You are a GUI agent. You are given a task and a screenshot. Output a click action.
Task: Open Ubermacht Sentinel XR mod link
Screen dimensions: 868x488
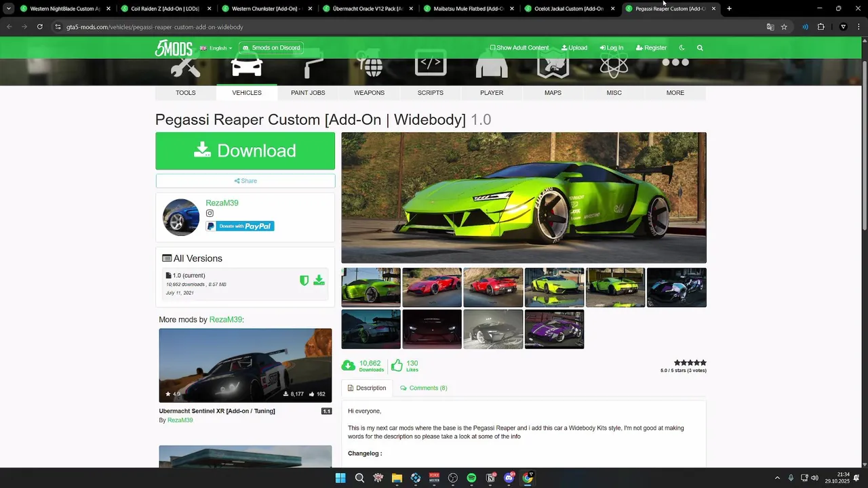(217, 411)
